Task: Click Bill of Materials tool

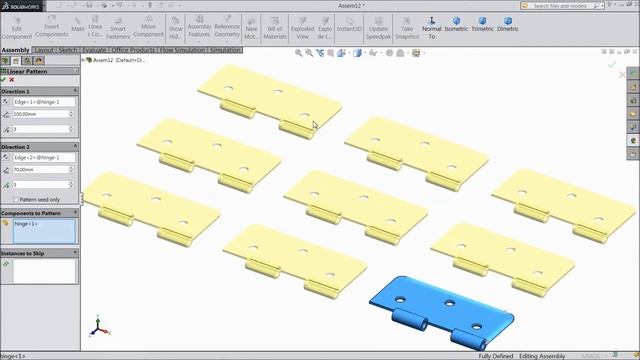Action: tap(275, 28)
